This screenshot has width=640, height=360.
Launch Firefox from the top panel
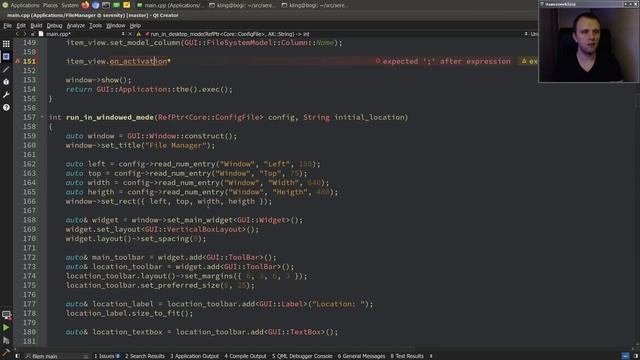click(x=85, y=5)
